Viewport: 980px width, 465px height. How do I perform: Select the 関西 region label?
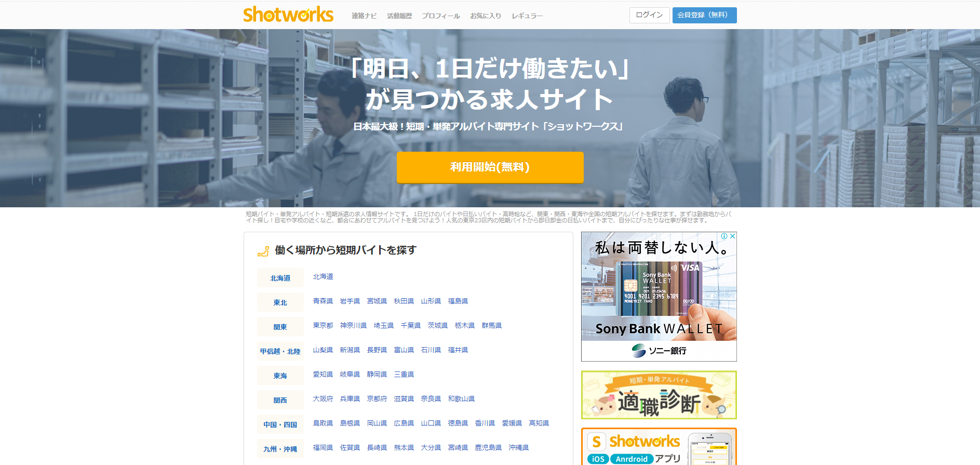click(280, 400)
